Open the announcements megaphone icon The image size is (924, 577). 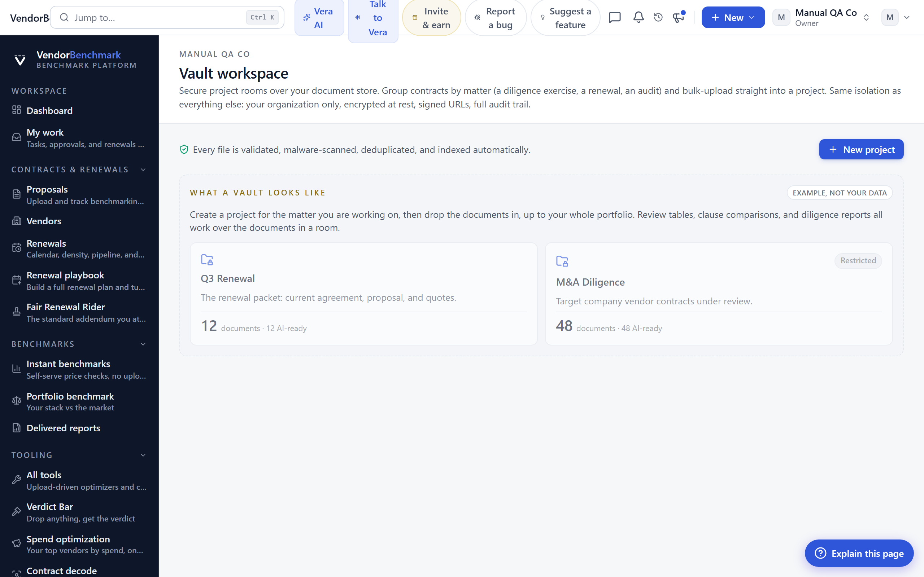pos(679,18)
